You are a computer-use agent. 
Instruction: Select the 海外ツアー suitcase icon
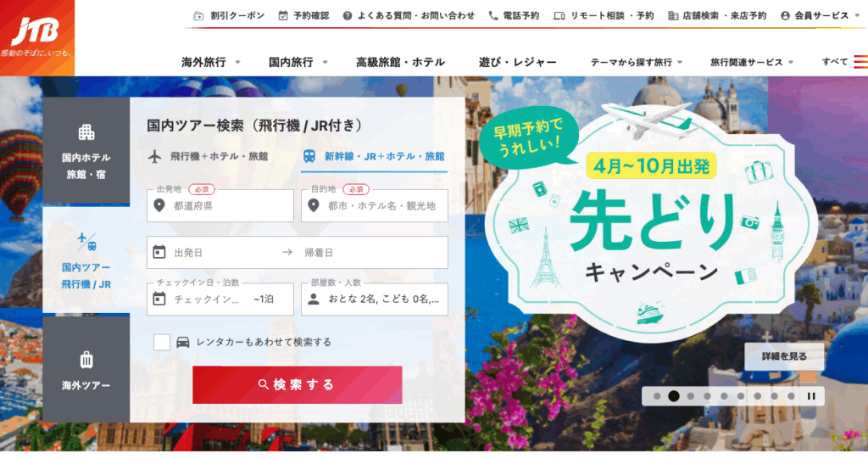point(86,361)
